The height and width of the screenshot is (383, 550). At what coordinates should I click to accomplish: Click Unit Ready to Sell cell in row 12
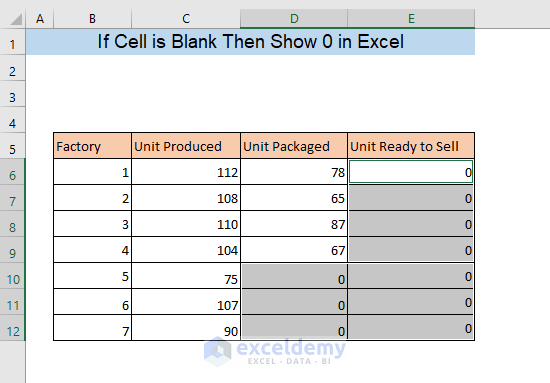(411, 328)
